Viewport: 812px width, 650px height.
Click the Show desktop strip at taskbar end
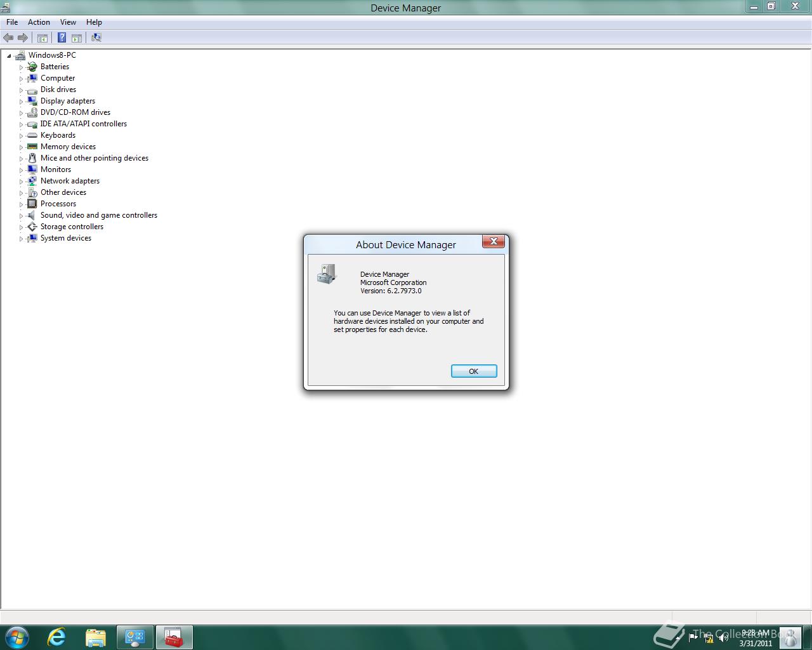pyautogui.click(x=808, y=637)
